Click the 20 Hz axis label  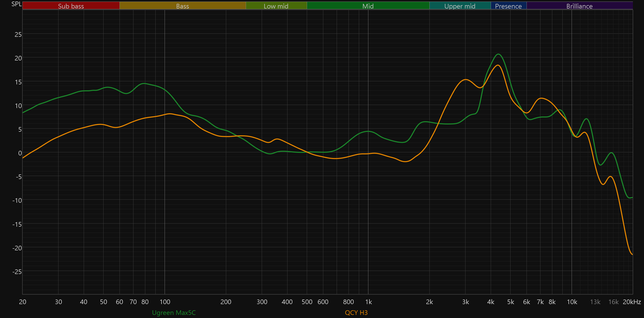(23, 302)
